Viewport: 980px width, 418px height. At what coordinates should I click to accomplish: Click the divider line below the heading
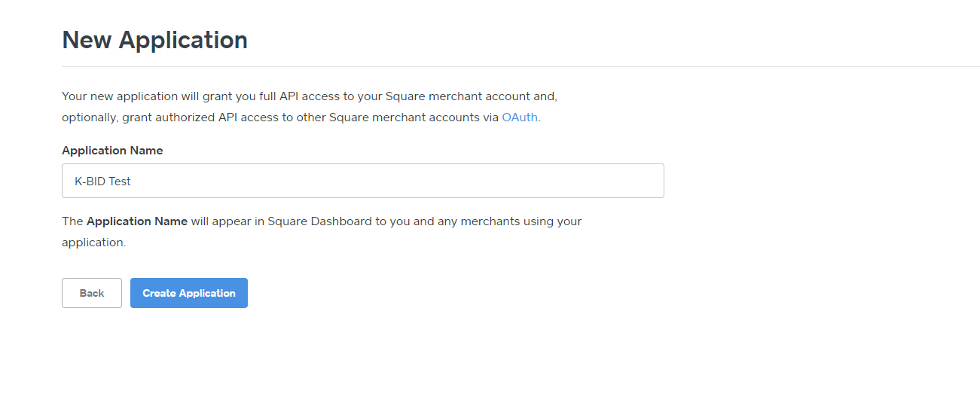[x=520, y=66]
